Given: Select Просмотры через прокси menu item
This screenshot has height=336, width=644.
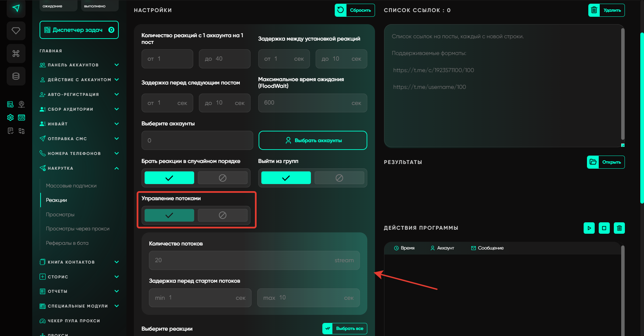Looking at the screenshot, I should 77,229.
